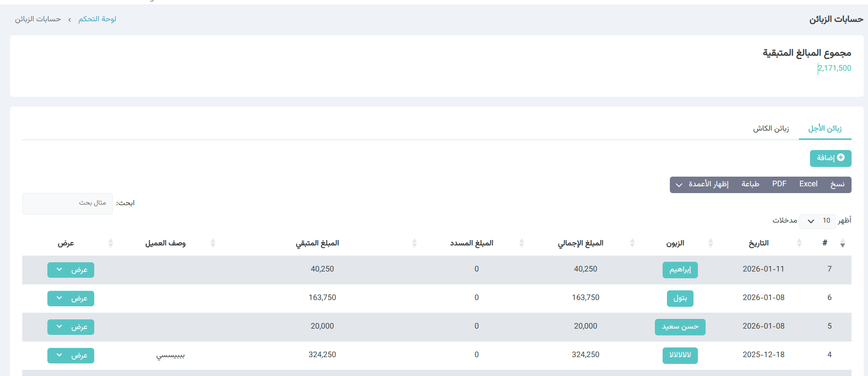Sort by وصف العميل column arrows
Screen dimensions: 868x376
213,243
